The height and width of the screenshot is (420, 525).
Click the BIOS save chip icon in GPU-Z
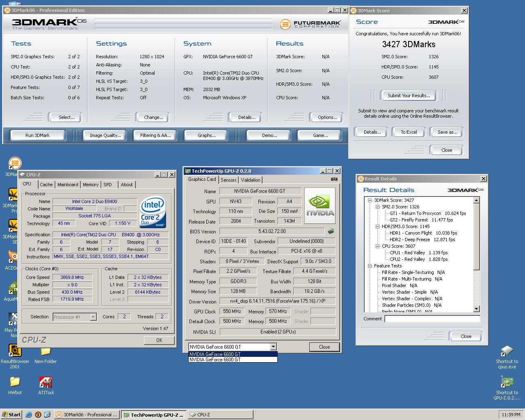click(x=331, y=231)
